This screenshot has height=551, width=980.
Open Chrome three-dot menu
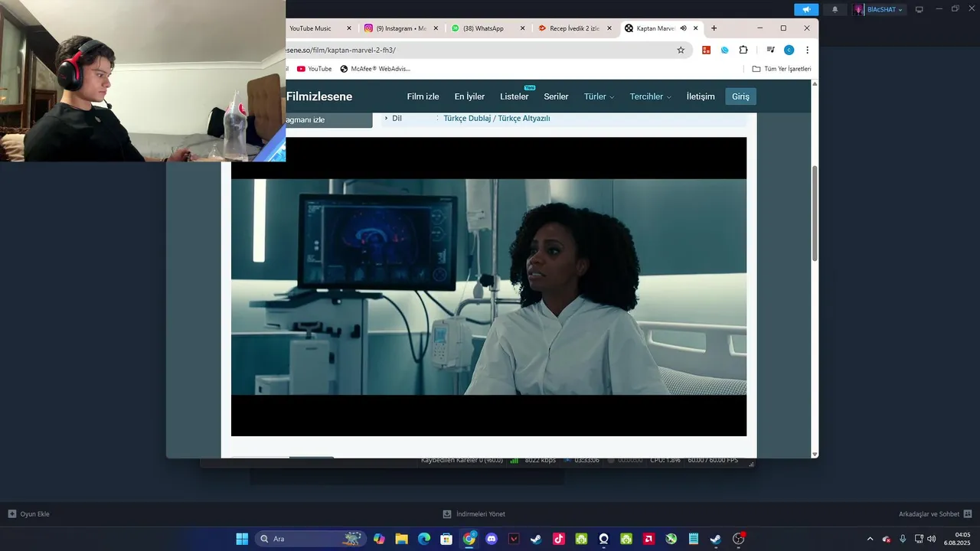[x=807, y=50]
